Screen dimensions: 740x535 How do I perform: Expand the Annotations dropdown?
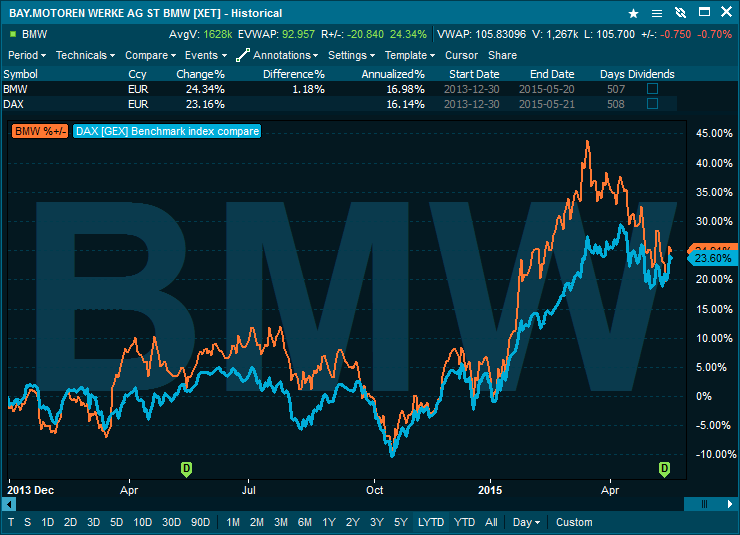[x=286, y=55]
